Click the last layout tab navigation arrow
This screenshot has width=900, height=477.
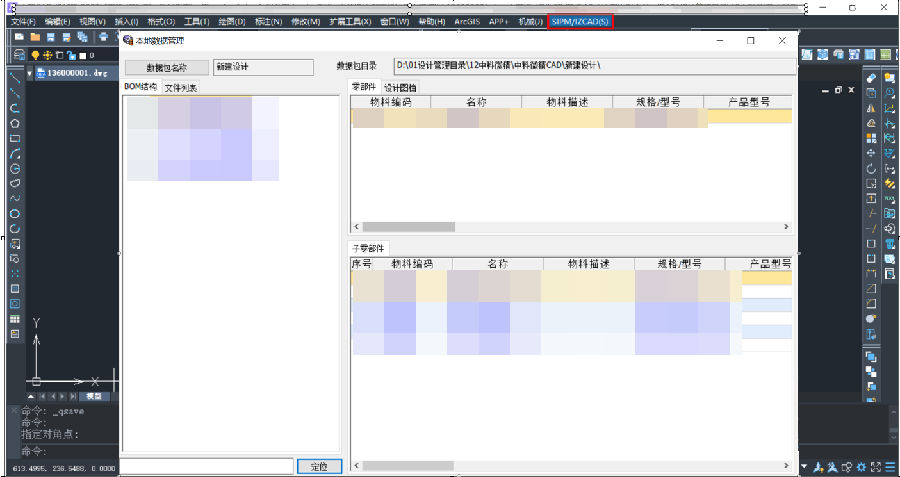click(73, 396)
